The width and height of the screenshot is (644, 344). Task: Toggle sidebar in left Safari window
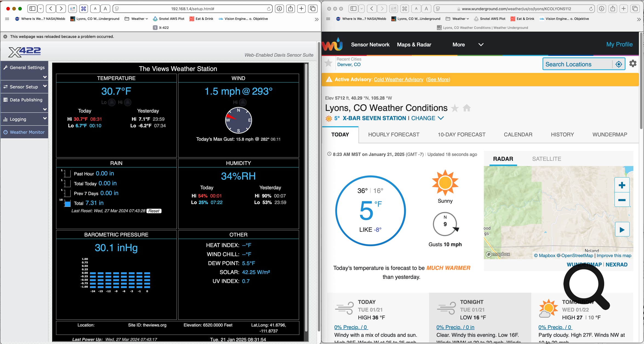click(x=32, y=9)
